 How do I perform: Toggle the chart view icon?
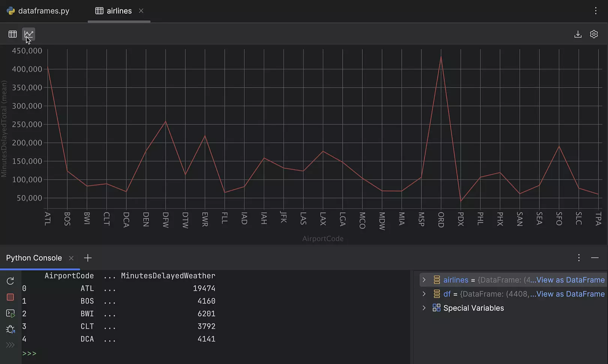pyautogui.click(x=29, y=34)
